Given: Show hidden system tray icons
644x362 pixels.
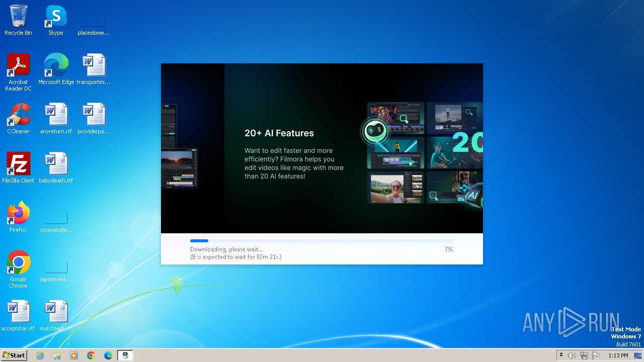Looking at the screenshot, I should click(561, 355).
